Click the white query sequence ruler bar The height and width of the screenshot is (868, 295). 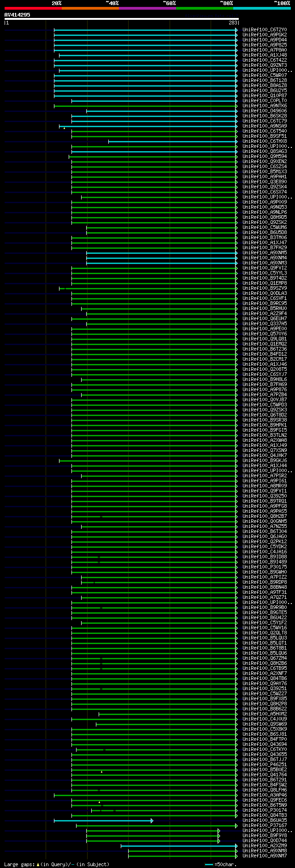coord(122,19)
